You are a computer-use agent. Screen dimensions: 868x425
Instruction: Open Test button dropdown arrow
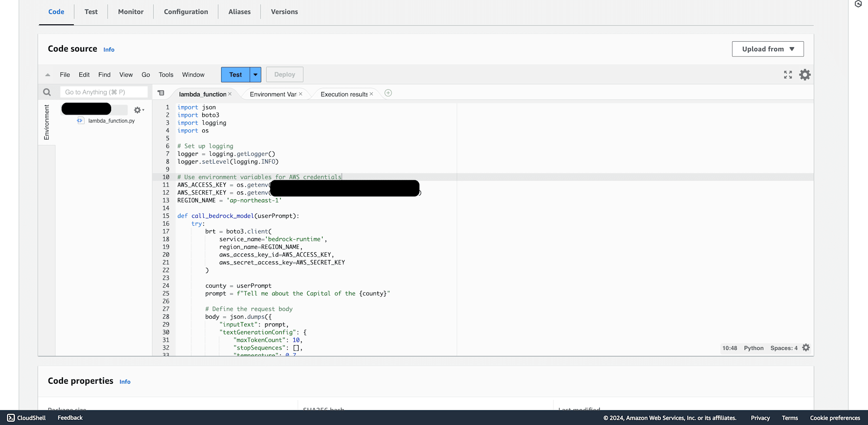[256, 75]
